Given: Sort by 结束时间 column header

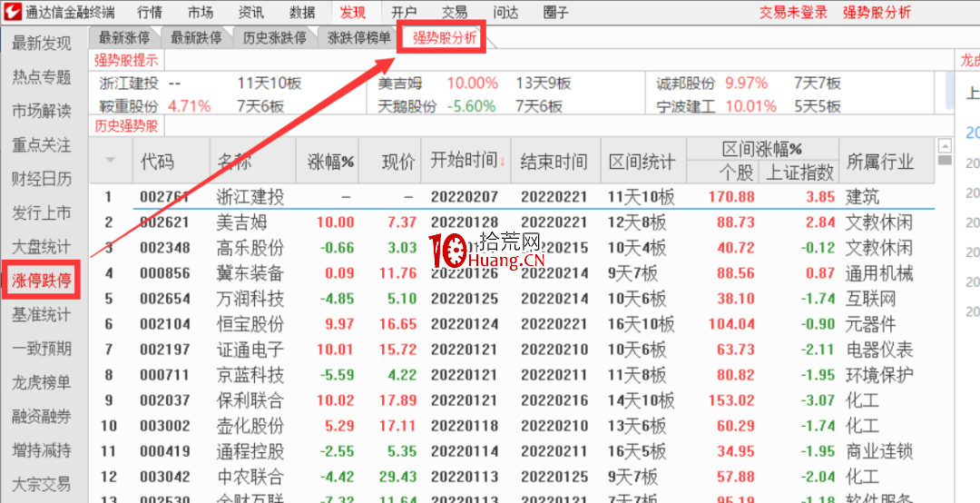Looking at the screenshot, I should point(555,162).
